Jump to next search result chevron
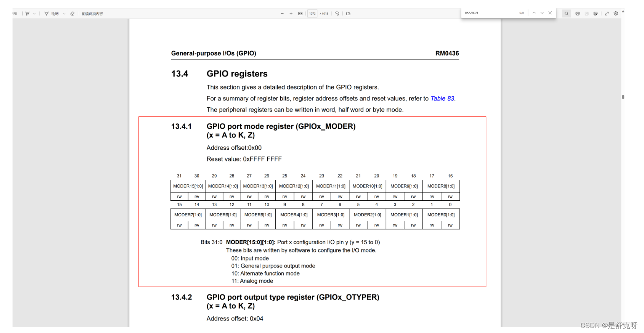This screenshot has height=333, width=644. pyautogui.click(x=541, y=13)
